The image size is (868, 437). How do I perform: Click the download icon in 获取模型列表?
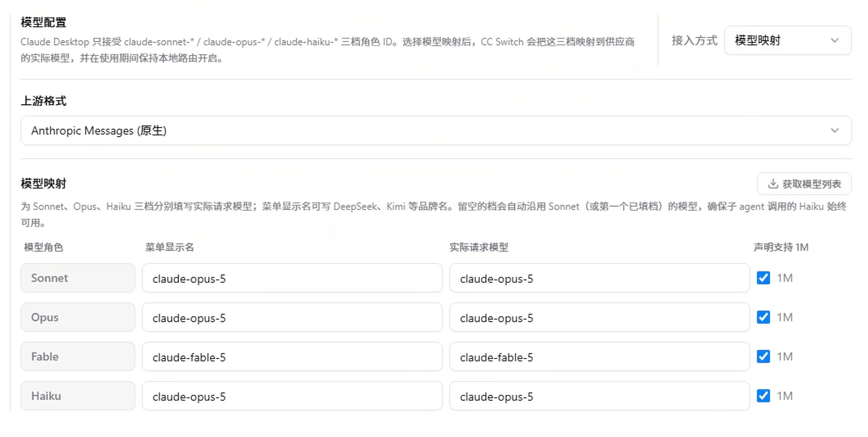(773, 184)
